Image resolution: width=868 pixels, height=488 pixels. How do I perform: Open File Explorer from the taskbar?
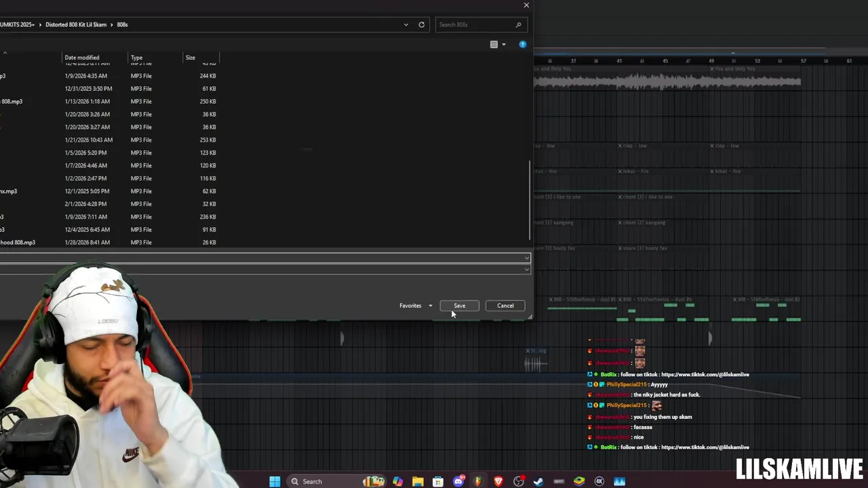pyautogui.click(x=418, y=481)
